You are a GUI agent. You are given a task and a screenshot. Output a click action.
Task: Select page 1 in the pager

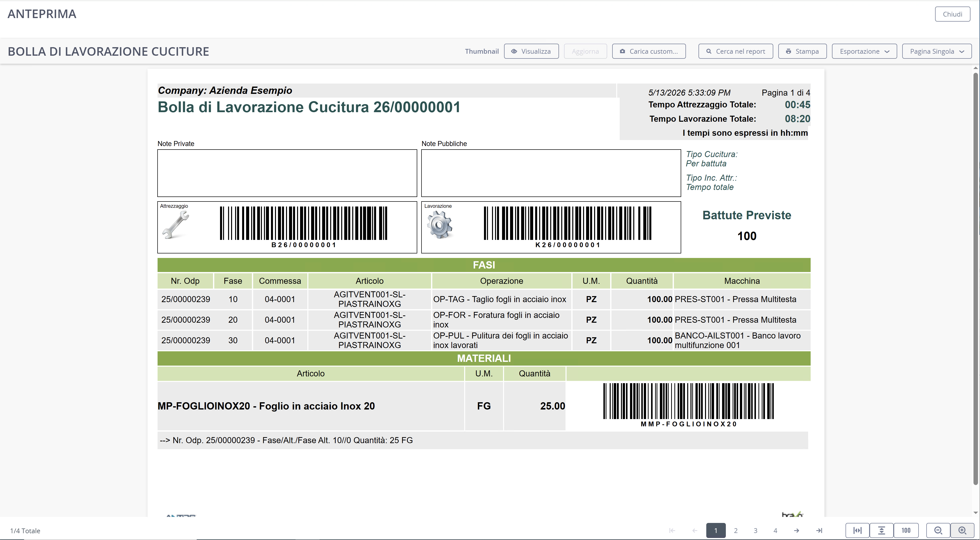(x=716, y=530)
